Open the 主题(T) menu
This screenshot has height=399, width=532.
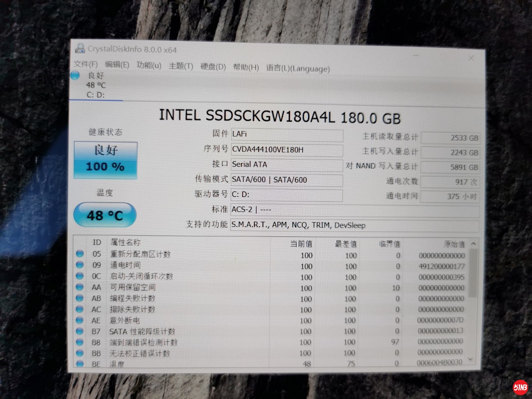click(x=181, y=66)
